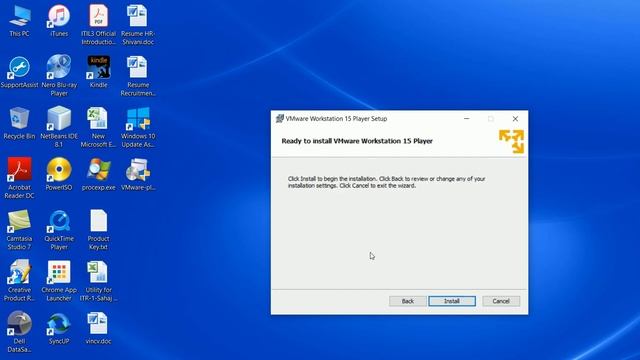Select the VMware-player installer icon

(x=138, y=175)
